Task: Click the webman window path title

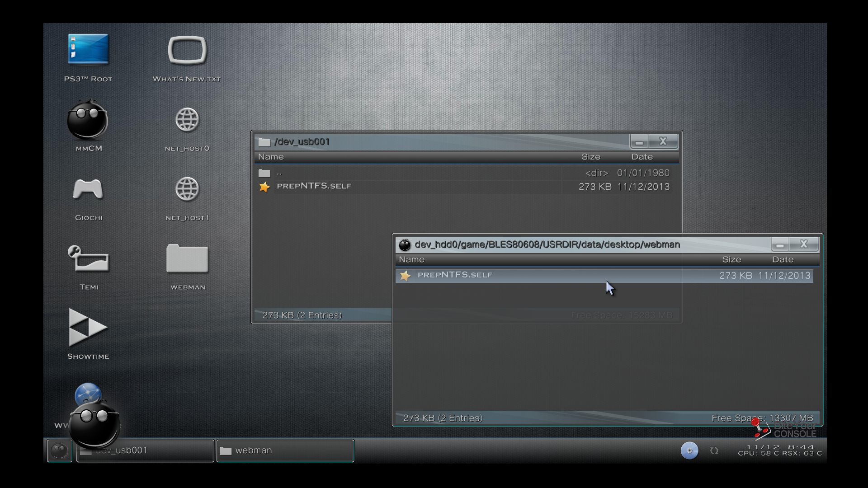Action: click(x=547, y=244)
